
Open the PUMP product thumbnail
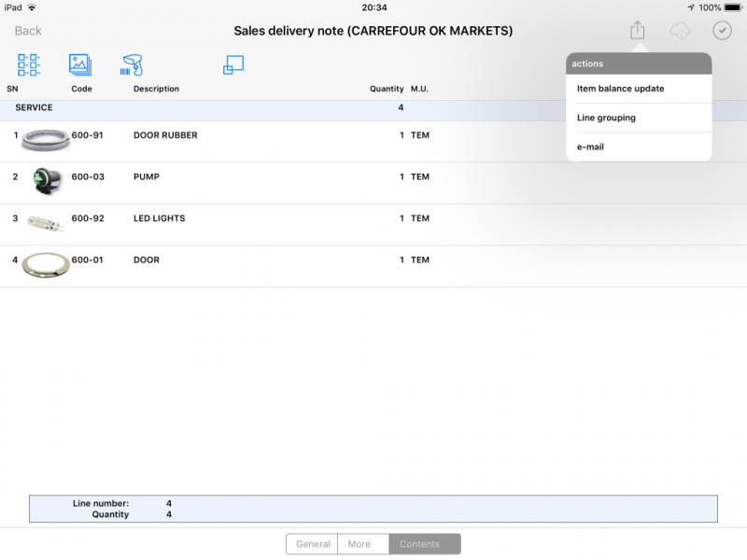click(47, 181)
